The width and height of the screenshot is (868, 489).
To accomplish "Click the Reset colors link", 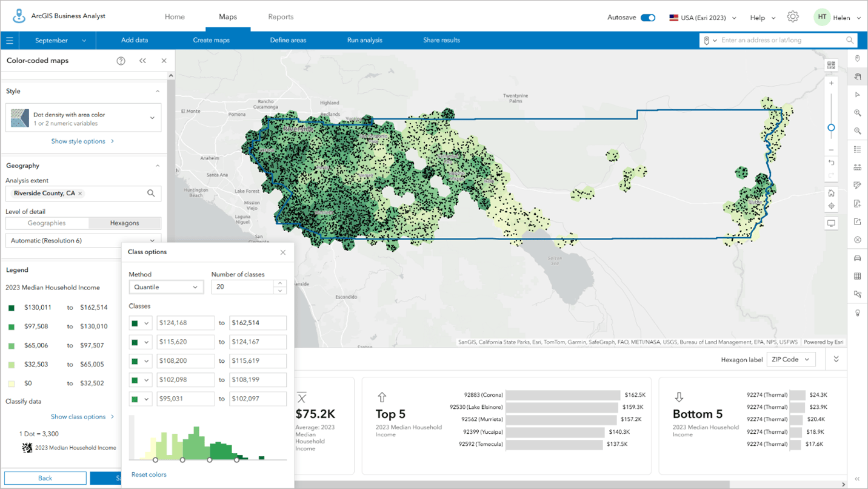I will (149, 474).
